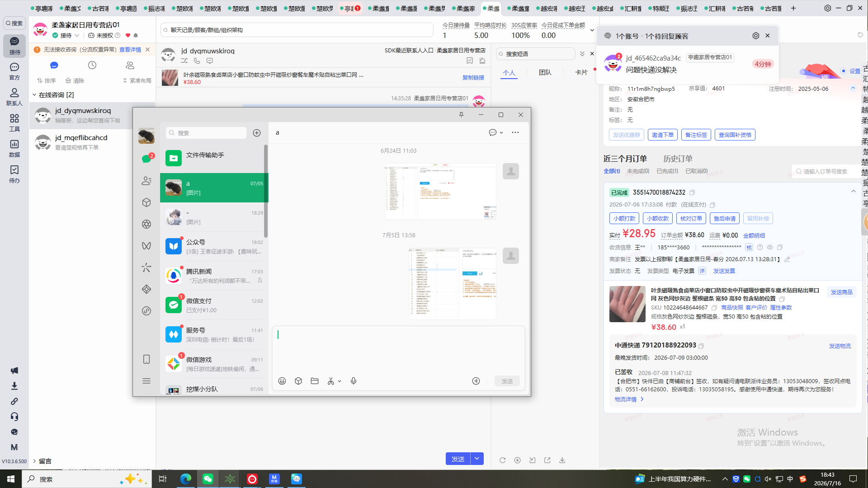Filter orders by 未完成(0)
This screenshot has height=488, width=868.
pos(638,171)
